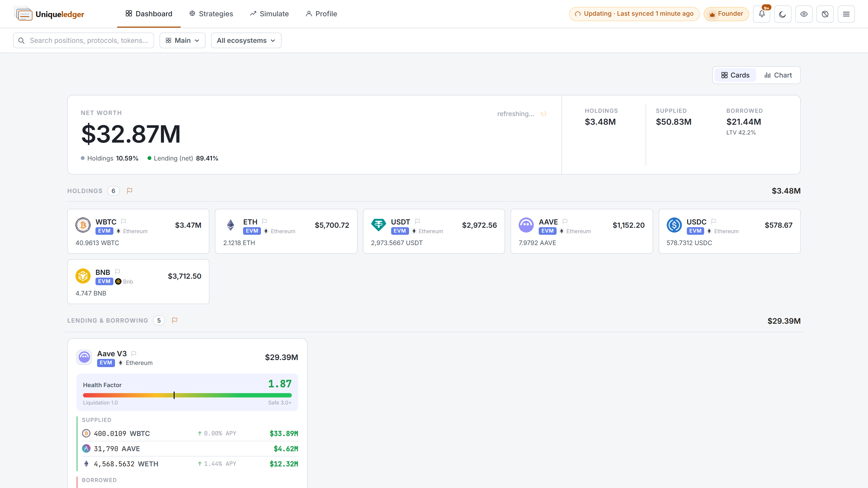Click the AAVE token icon
The width and height of the screenshot is (868, 488).
click(526, 225)
